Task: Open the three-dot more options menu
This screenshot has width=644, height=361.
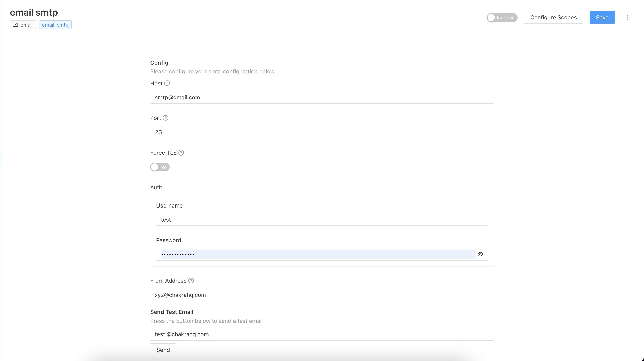Action: tap(628, 17)
